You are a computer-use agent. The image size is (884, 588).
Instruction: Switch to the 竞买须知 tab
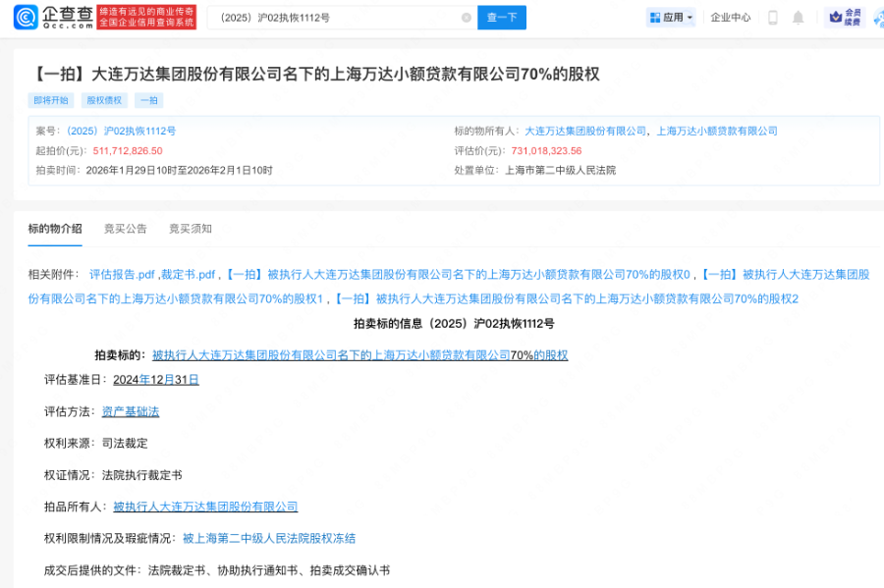pyautogui.click(x=189, y=229)
